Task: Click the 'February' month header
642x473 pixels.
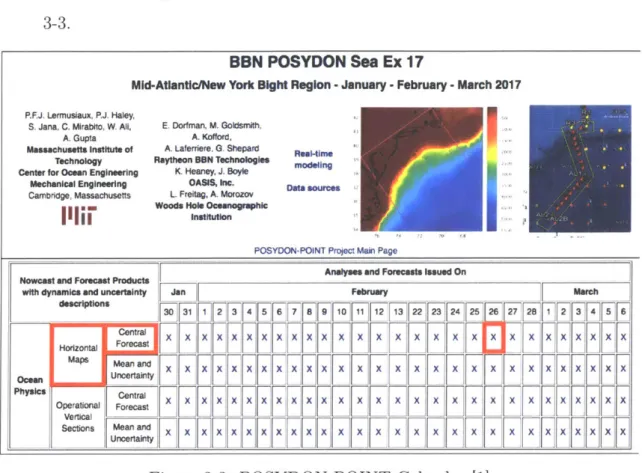Action: click(x=369, y=292)
